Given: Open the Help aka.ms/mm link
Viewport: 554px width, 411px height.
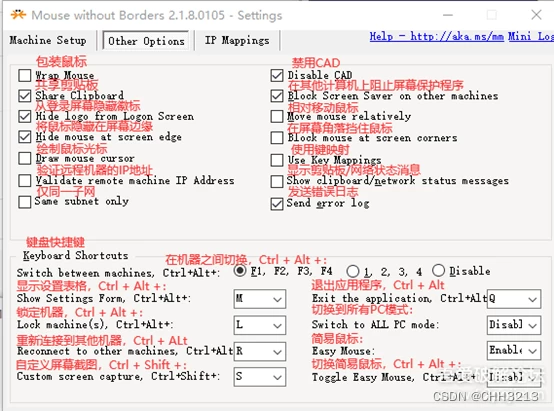Looking at the screenshot, I should (x=437, y=36).
